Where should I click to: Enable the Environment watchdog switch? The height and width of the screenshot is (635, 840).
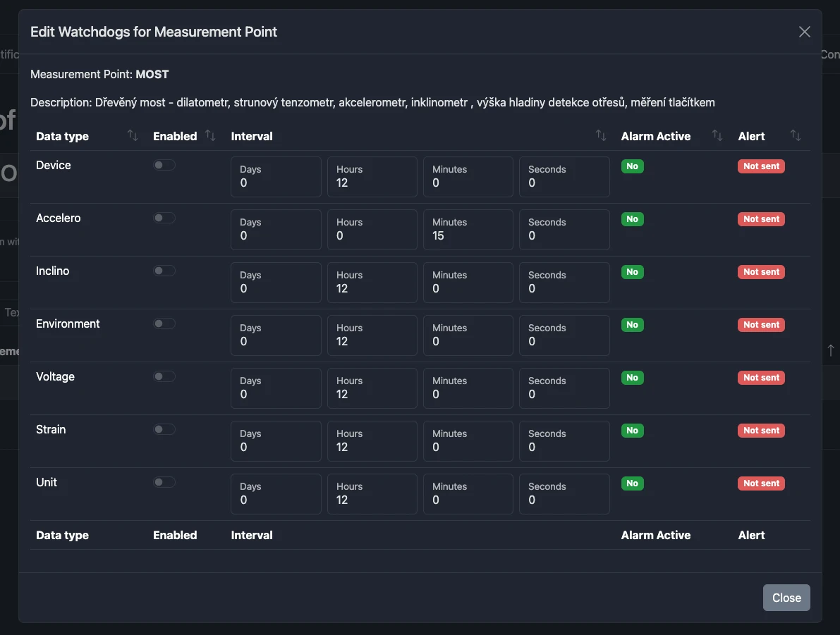(164, 323)
